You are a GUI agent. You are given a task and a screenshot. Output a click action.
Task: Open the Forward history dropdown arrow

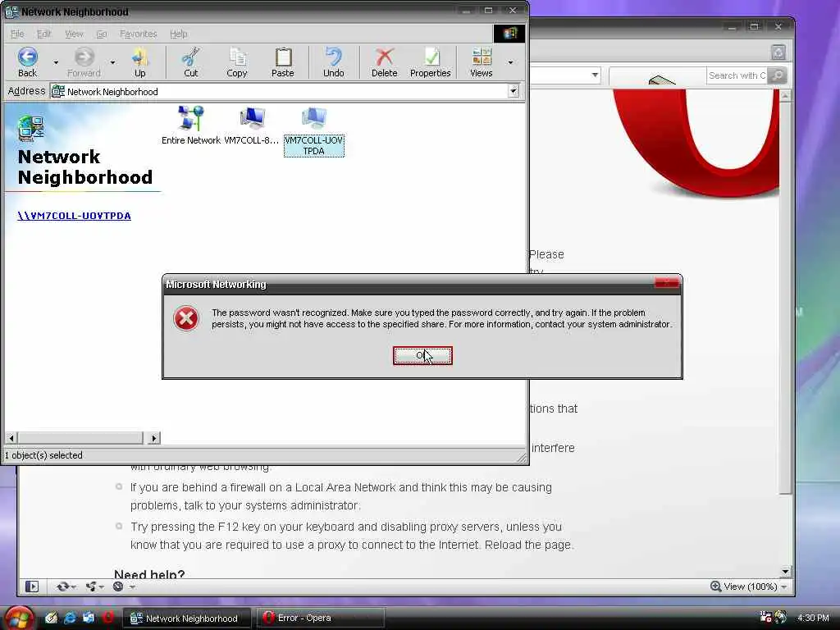112,62
